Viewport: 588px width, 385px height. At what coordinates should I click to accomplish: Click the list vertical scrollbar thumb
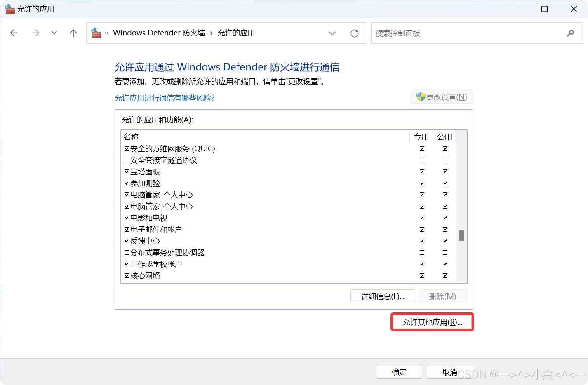pyautogui.click(x=461, y=235)
